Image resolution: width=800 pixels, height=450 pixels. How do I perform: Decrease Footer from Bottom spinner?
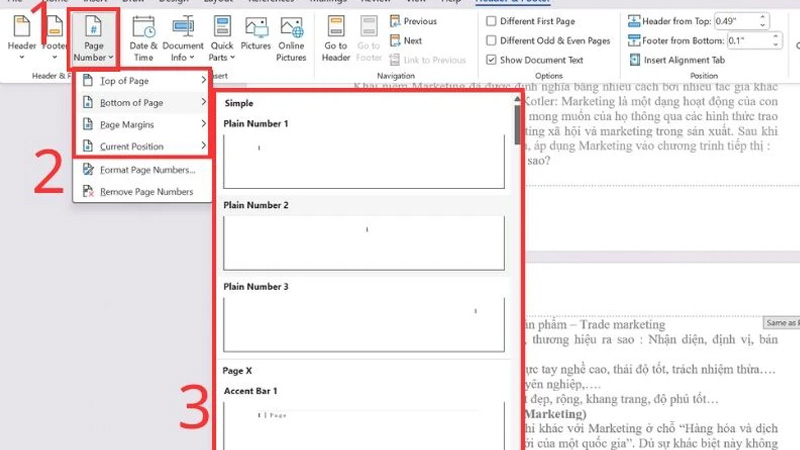click(776, 44)
